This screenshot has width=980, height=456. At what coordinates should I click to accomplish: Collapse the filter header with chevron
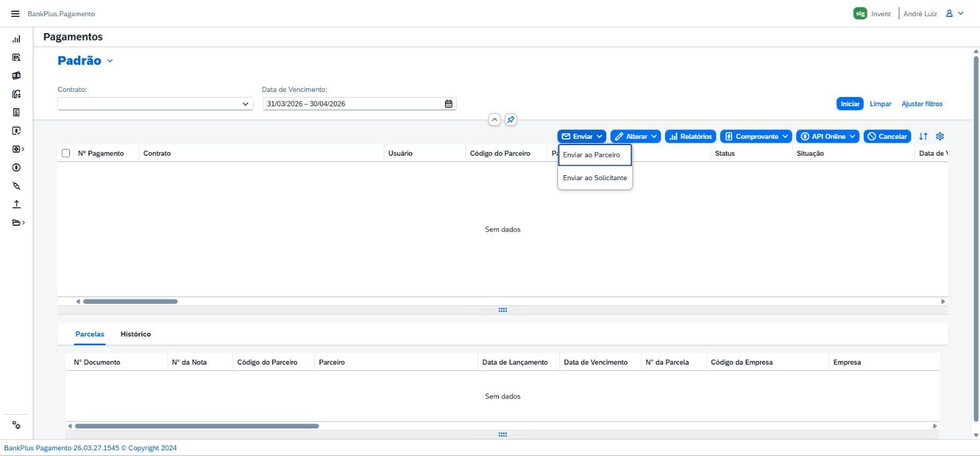click(x=494, y=119)
